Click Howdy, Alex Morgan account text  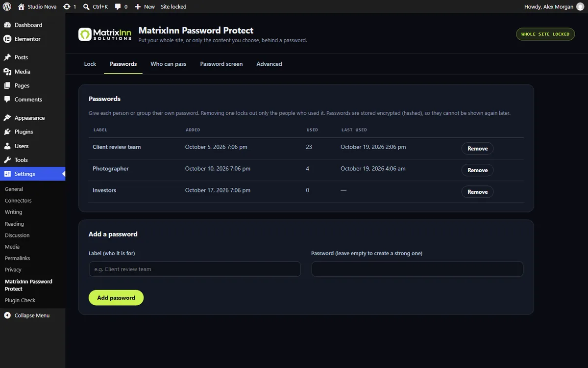point(549,7)
